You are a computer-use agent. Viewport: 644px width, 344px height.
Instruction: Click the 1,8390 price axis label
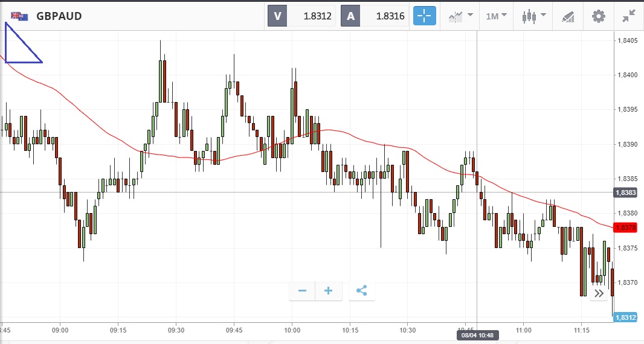[x=626, y=144]
